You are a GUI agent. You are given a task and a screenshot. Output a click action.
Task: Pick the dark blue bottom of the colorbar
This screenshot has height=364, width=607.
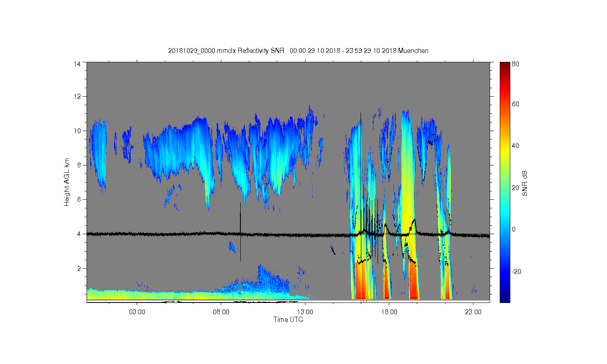point(505,297)
